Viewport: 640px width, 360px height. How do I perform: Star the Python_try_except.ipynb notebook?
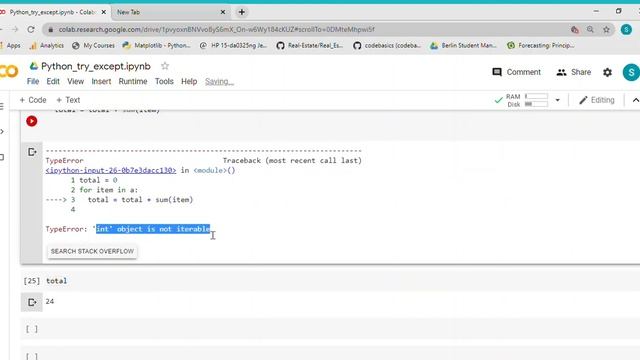pos(165,66)
